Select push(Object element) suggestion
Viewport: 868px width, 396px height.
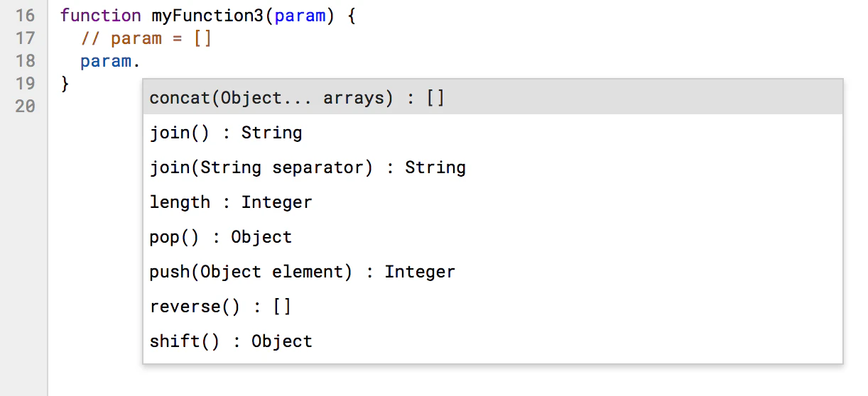click(493, 271)
